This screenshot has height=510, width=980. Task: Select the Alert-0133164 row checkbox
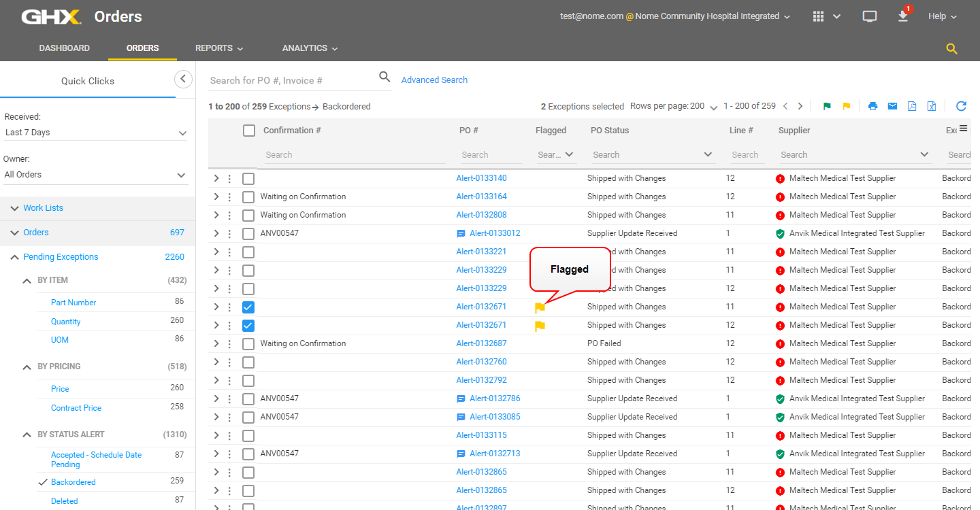tap(248, 197)
